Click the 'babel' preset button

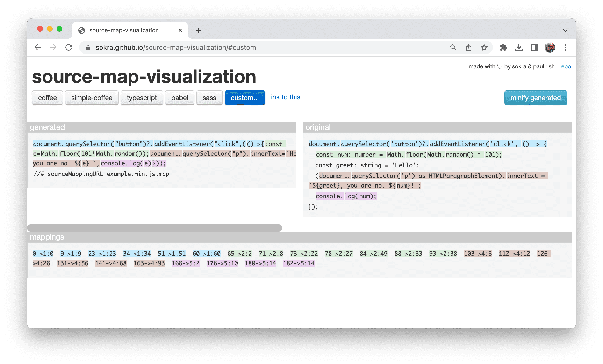pos(179,97)
